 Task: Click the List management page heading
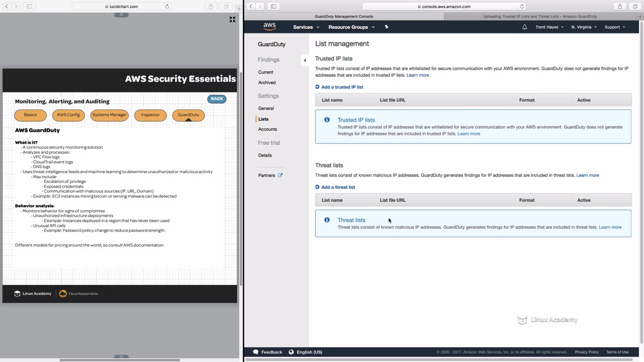342,44
